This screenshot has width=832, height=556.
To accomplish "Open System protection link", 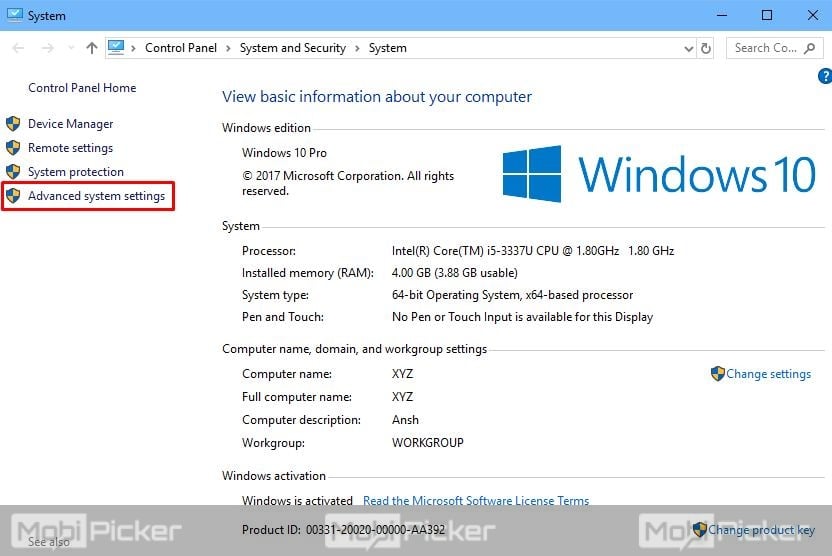I will 76,171.
